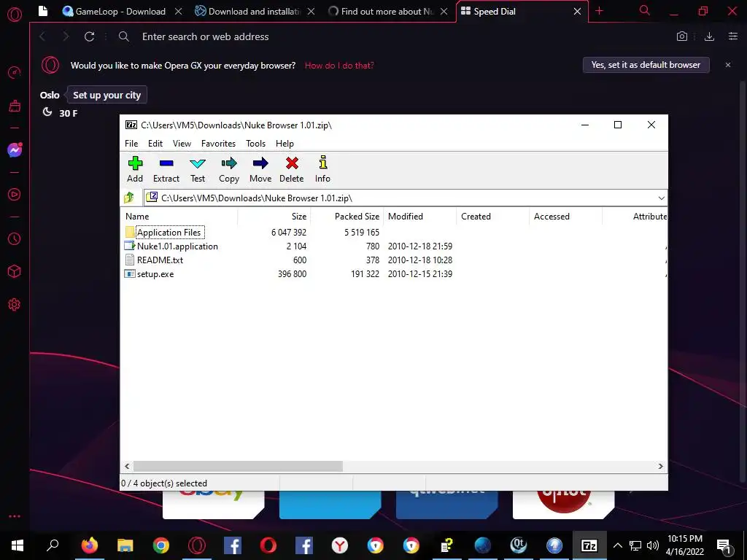Select the setup.exe file
Screen dimensions: 747x560
coord(155,274)
